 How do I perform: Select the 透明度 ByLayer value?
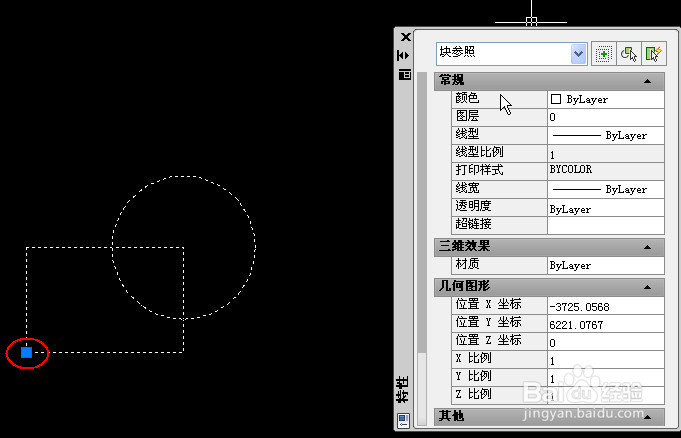[x=605, y=208]
